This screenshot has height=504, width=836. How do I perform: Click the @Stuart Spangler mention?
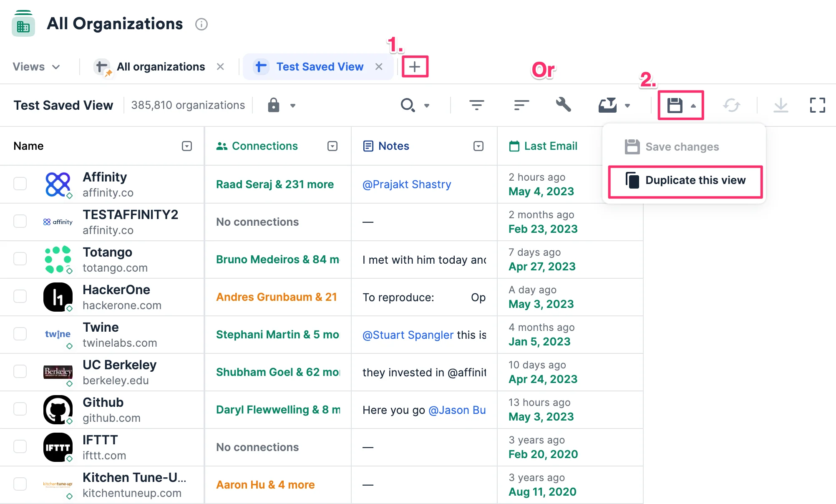pos(408,335)
